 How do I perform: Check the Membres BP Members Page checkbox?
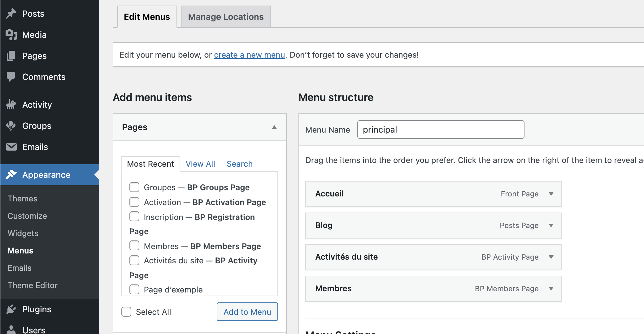(x=134, y=245)
